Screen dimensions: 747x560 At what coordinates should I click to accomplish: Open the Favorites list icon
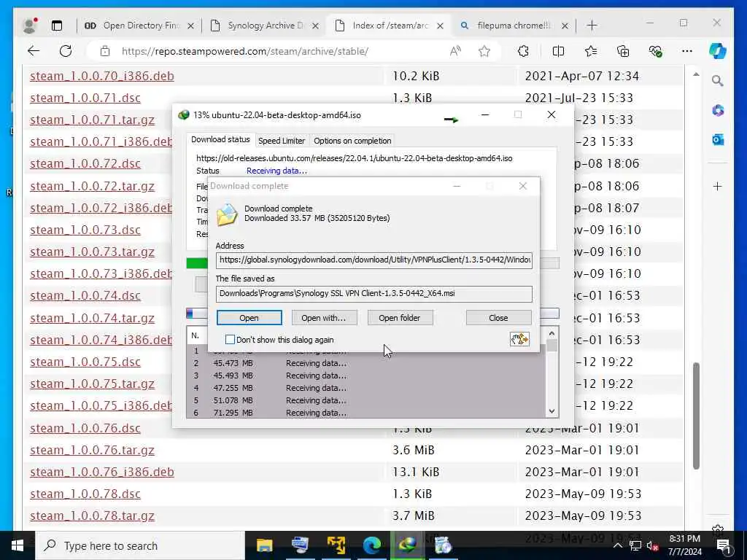(x=591, y=51)
